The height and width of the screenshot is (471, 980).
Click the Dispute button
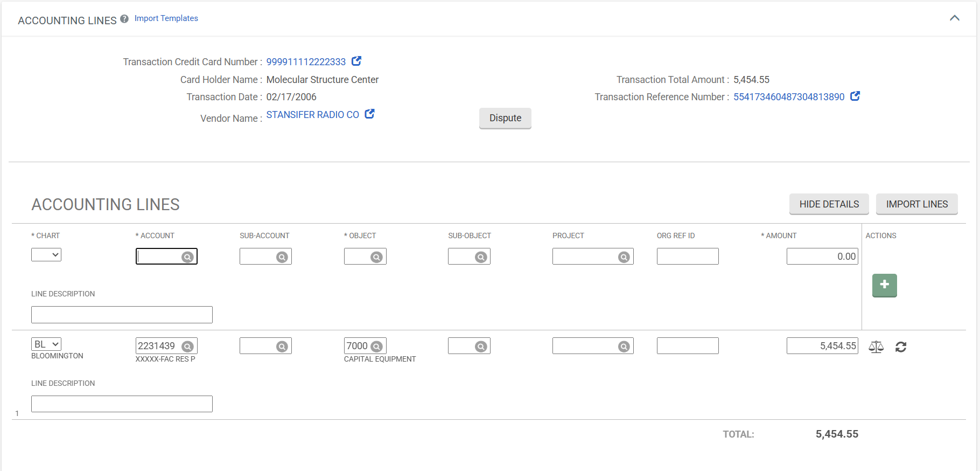(x=505, y=118)
